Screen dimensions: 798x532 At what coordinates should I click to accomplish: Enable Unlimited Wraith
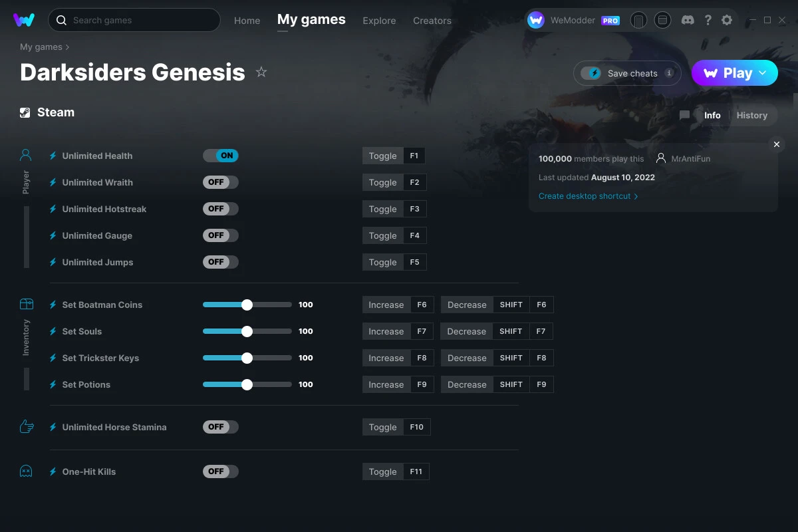pos(221,182)
